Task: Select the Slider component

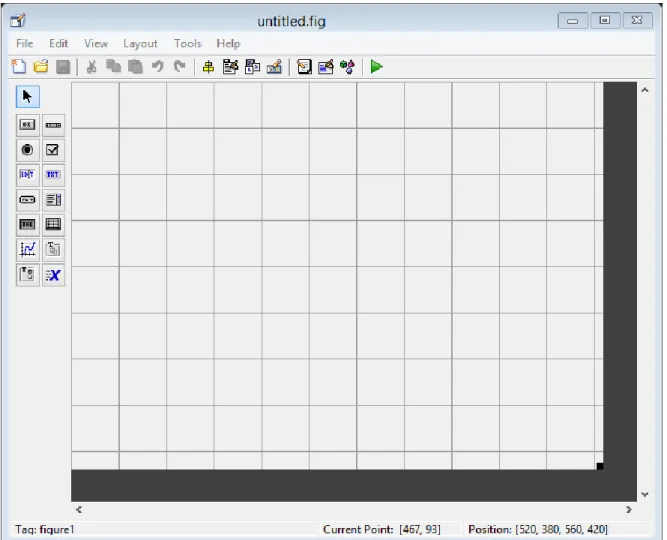Action: tap(53, 125)
